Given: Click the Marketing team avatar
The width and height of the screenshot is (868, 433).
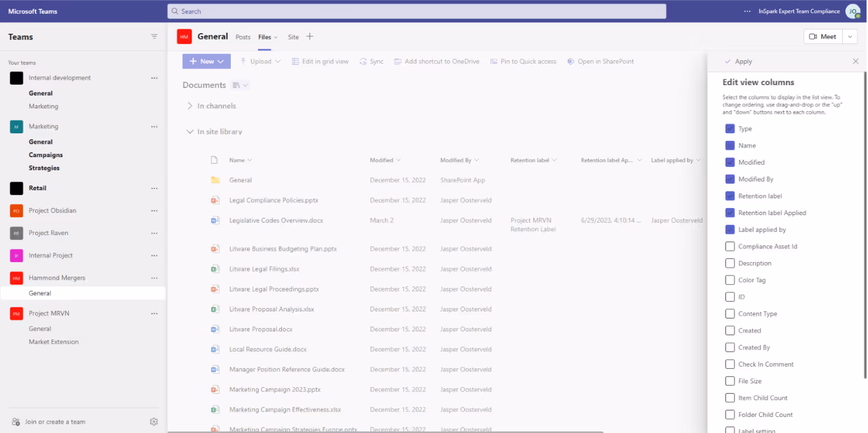Looking at the screenshot, I should 17,127.
